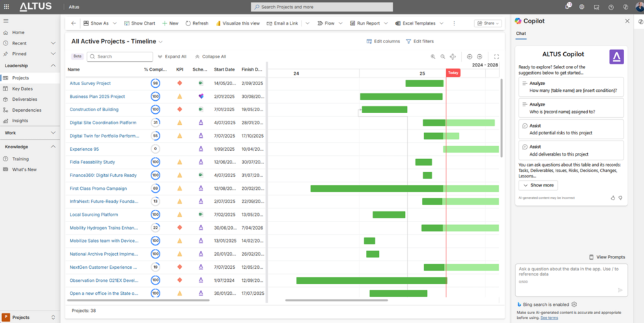Click the Copilot question input box
Image resolution: width=644 pixels, height=323 pixels.
pos(570,272)
